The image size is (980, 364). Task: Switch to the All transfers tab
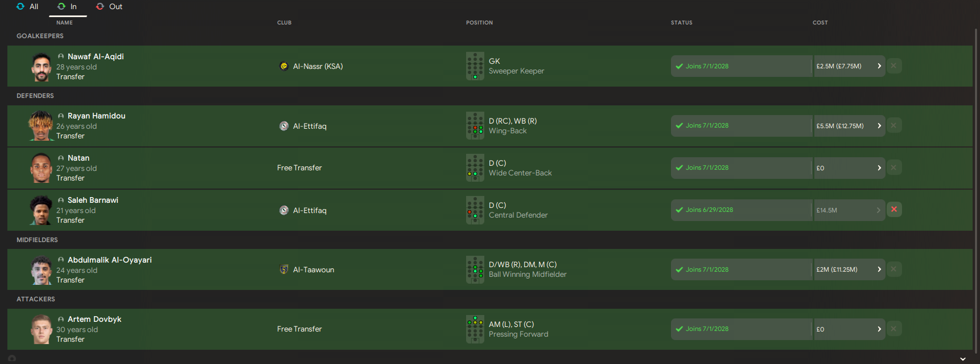coord(28,7)
